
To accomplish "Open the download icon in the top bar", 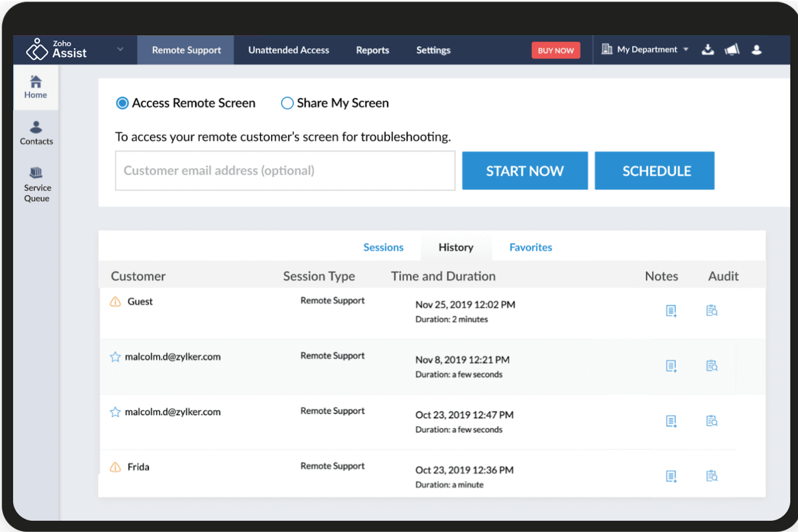I will pyautogui.click(x=707, y=49).
